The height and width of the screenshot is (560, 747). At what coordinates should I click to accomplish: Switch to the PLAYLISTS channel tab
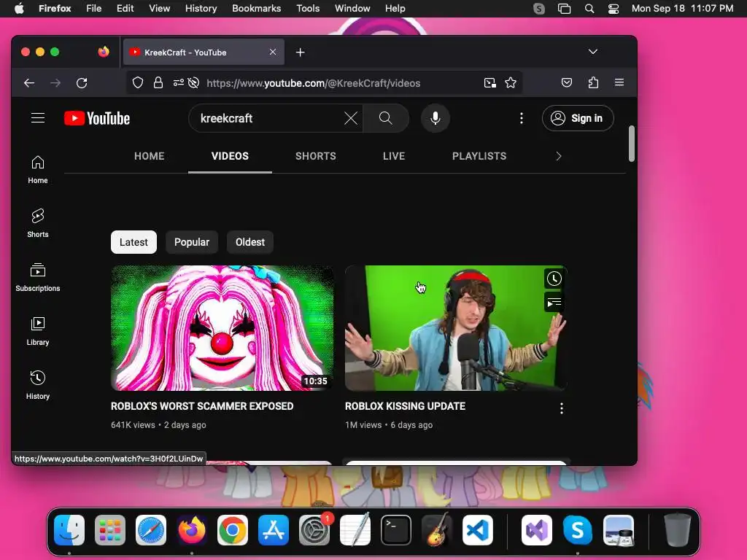[479, 156]
